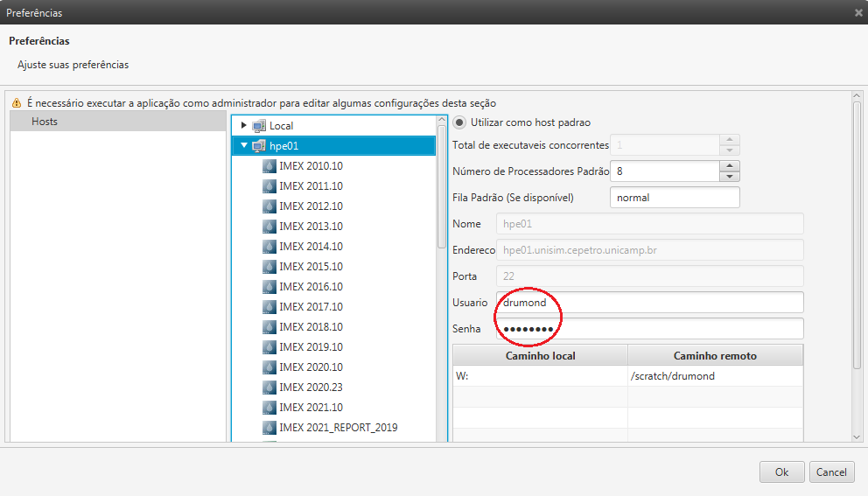
Task: Click the Senha password field
Action: (x=650, y=329)
